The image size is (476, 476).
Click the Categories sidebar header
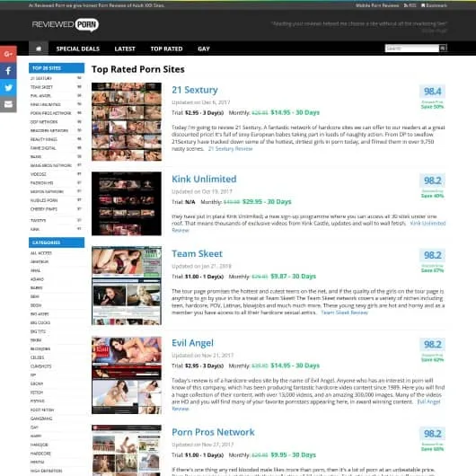(x=57, y=242)
